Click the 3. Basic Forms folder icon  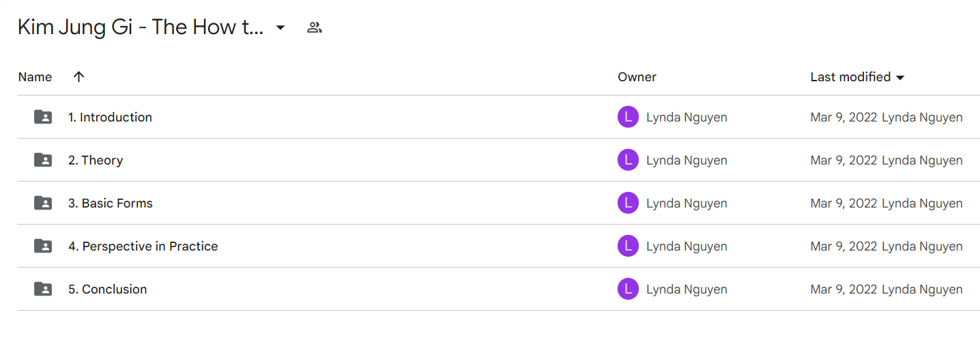click(x=43, y=203)
